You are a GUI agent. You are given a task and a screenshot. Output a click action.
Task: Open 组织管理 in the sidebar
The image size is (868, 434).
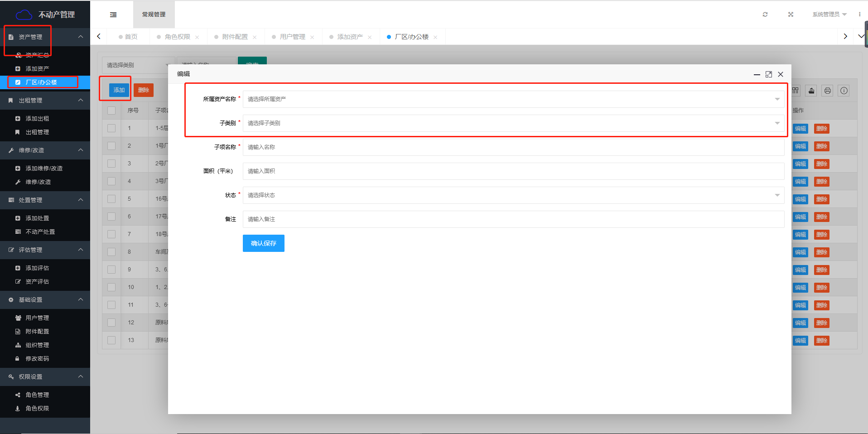[x=45, y=345]
